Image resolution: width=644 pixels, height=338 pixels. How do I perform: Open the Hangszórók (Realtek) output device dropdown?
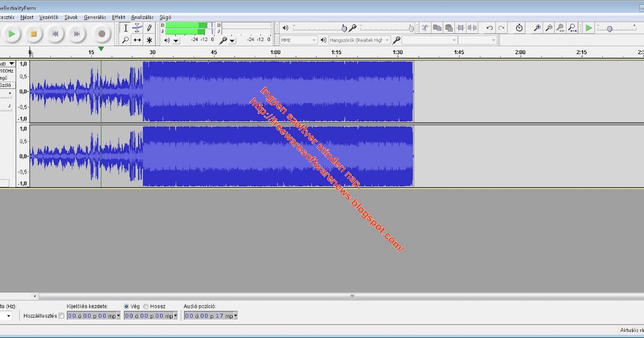coord(359,40)
